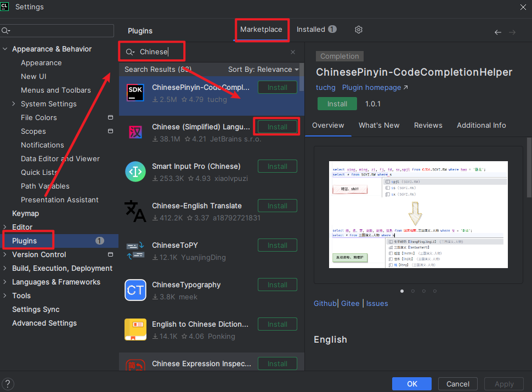Collapse the Appearance & Behavior section
532x392 pixels.
point(5,49)
